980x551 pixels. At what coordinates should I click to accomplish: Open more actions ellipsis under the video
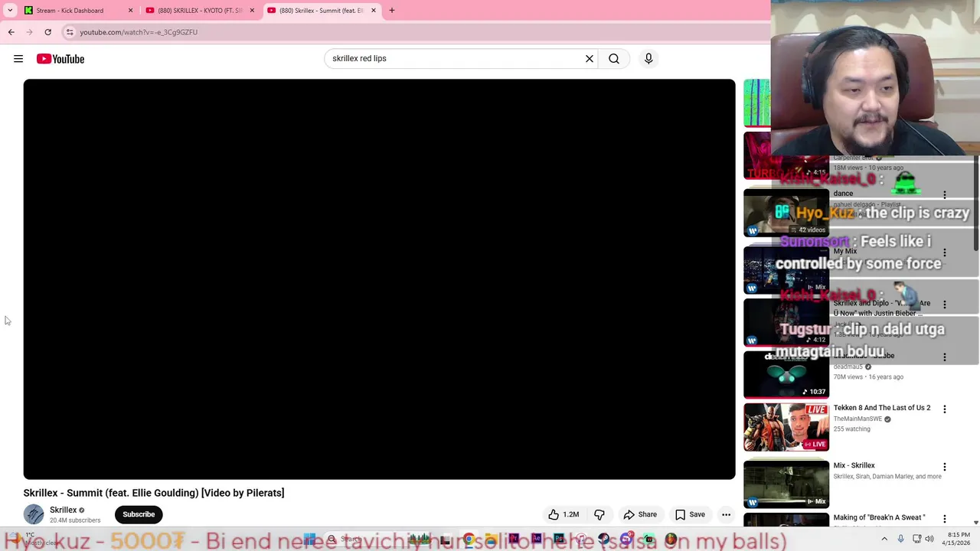pos(726,514)
